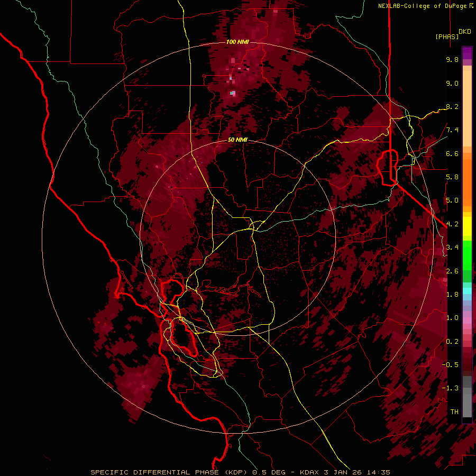
Task: Click the 1.8 legend value
Action: click(452, 295)
